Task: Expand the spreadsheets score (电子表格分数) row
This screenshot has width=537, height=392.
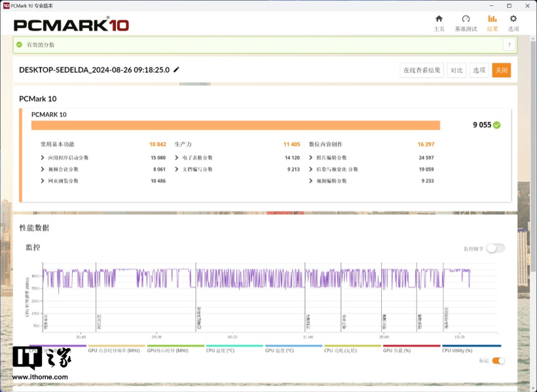Action: [177, 158]
